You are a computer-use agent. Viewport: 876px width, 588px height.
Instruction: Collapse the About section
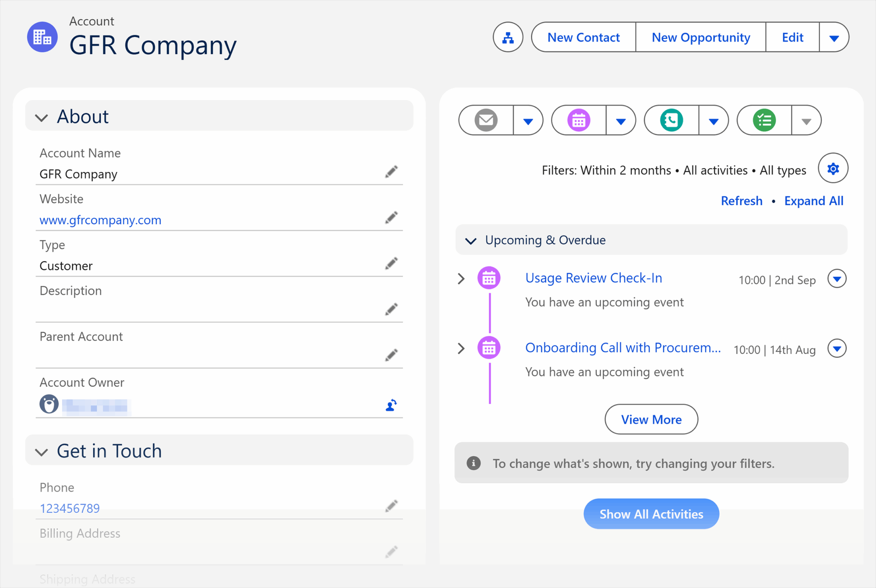pos(41,118)
